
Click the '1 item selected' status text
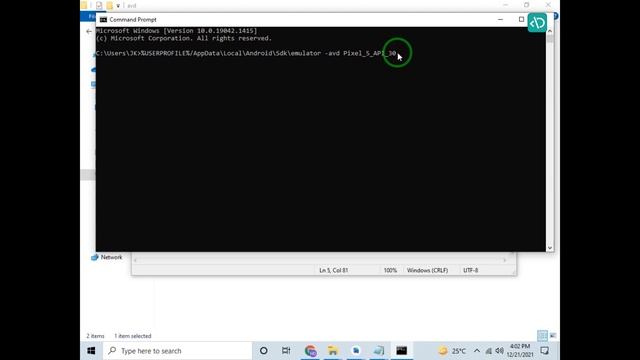133,336
